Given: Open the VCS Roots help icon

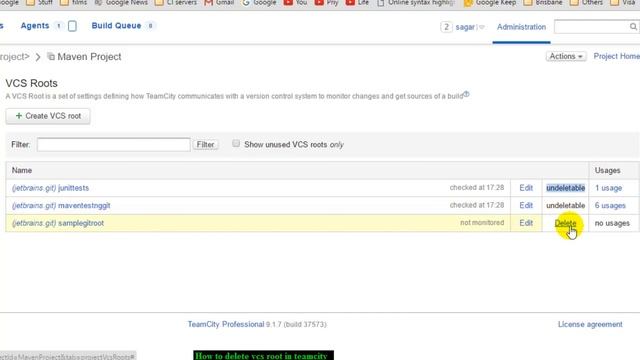Looking at the screenshot, I should [x=466, y=94].
